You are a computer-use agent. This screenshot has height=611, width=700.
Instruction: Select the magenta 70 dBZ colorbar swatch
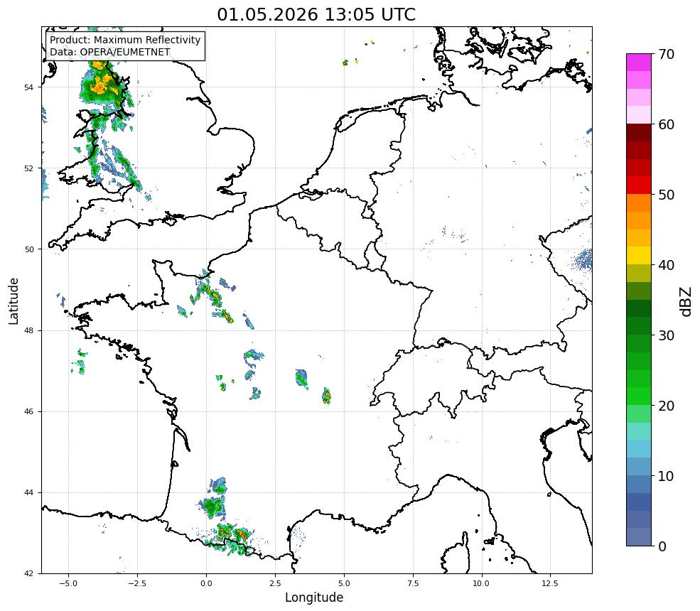(638, 63)
